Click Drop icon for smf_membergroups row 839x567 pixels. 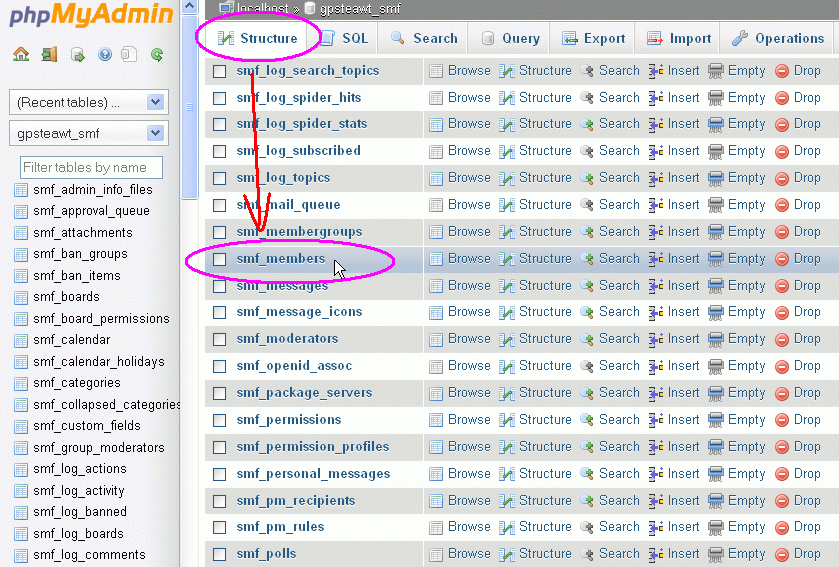click(x=782, y=232)
